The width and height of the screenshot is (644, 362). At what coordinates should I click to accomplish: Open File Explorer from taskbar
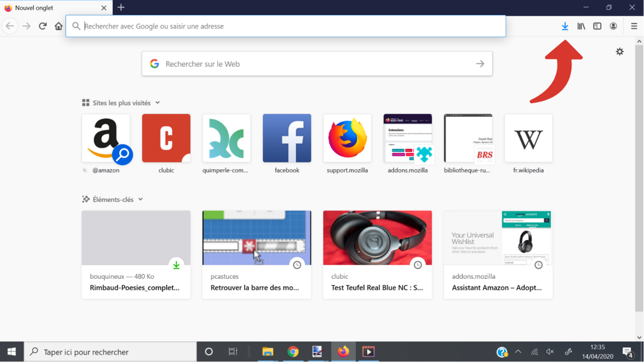pyautogui.click(x=268, y=352)
